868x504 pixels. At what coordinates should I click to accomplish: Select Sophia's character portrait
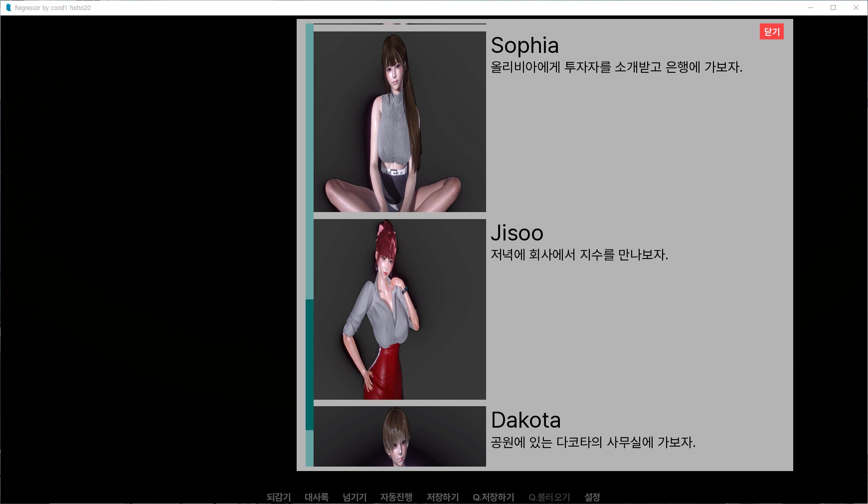(399, 122)
